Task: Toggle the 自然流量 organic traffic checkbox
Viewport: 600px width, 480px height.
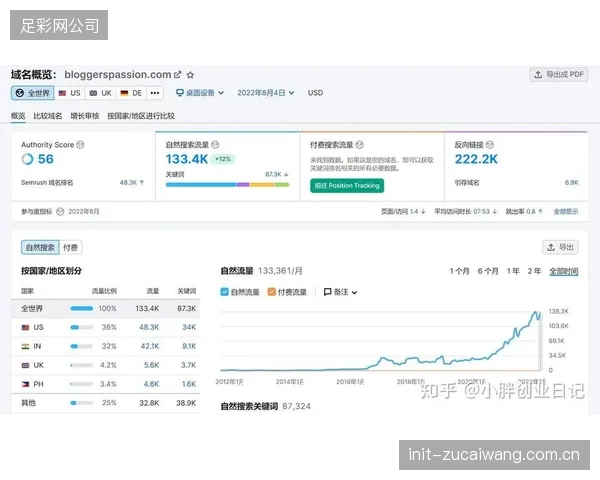Action: 225,292
